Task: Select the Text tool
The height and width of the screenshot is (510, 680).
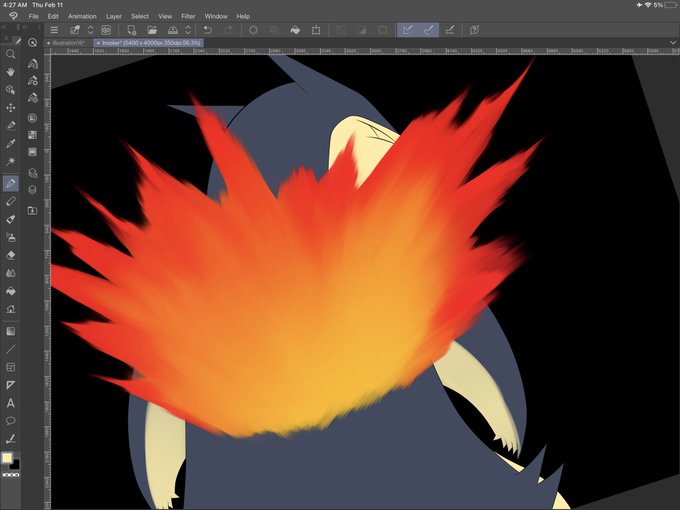Action: 10,403
